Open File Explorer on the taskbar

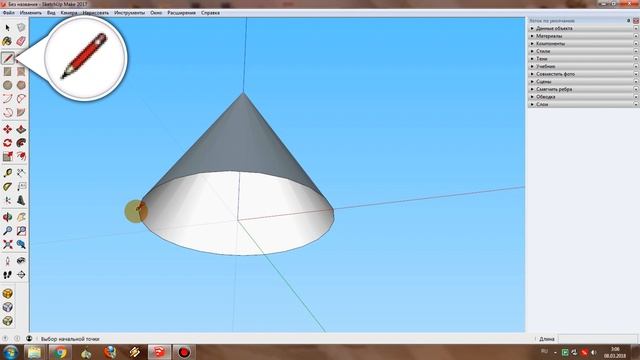tap(35, 352)
